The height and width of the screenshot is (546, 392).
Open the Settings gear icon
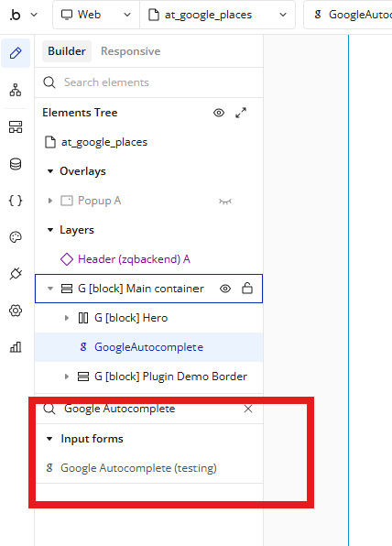tap(16, 311)
